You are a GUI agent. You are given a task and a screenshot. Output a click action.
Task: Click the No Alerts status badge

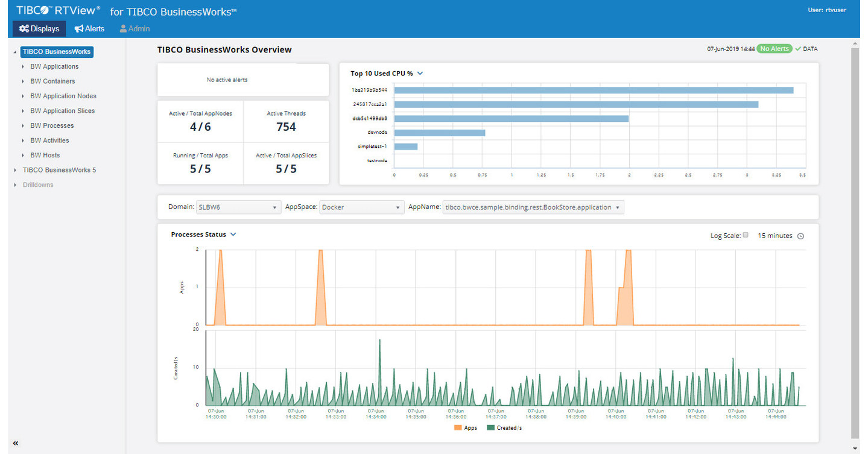[774, 49]
